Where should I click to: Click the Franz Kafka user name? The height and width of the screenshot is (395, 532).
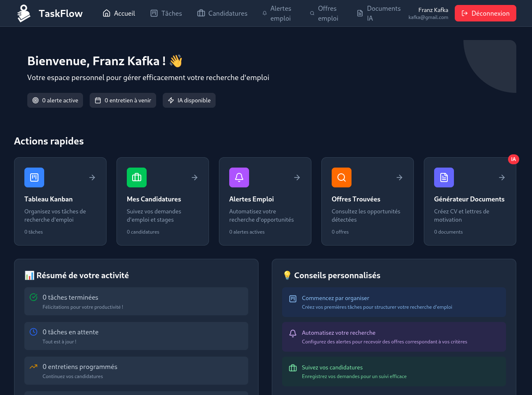pyautogui.click(x=433, y=10)
